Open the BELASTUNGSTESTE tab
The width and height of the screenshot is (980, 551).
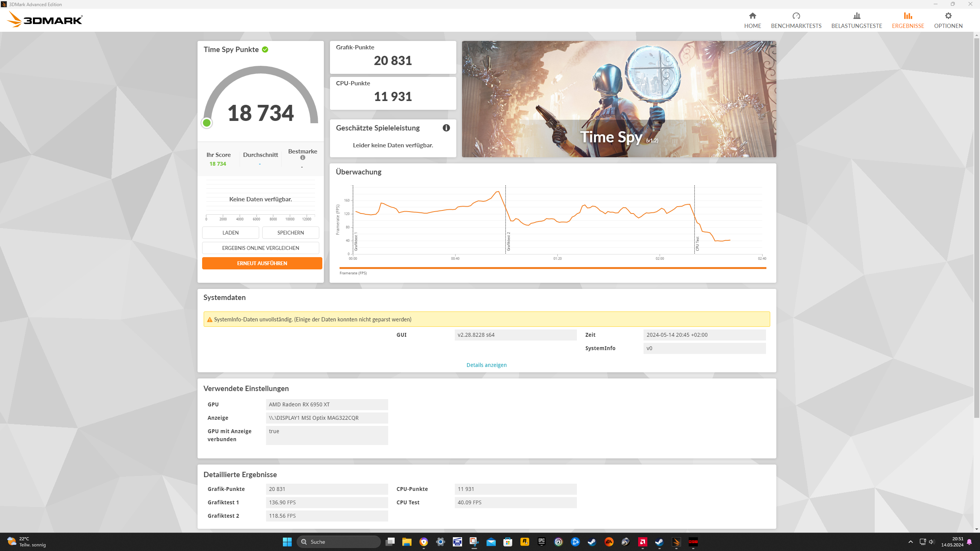[857, 20]
